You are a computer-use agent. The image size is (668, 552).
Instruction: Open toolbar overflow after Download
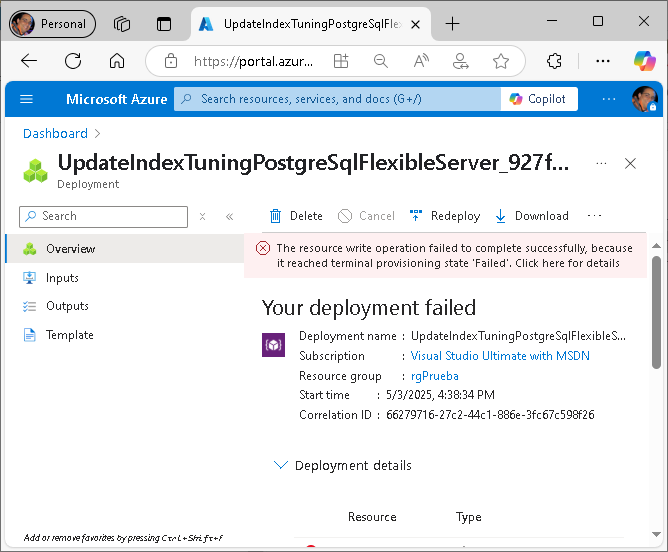[594, 216]
